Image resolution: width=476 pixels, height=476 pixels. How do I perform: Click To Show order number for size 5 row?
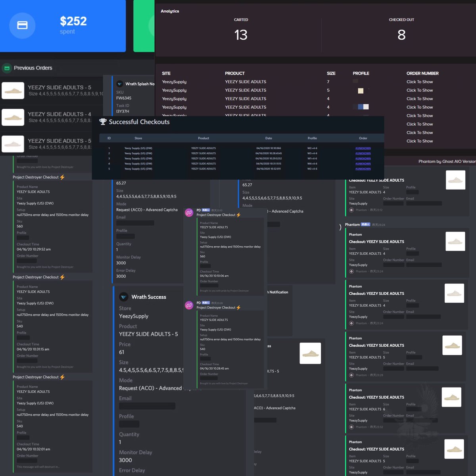coord(420,90)
